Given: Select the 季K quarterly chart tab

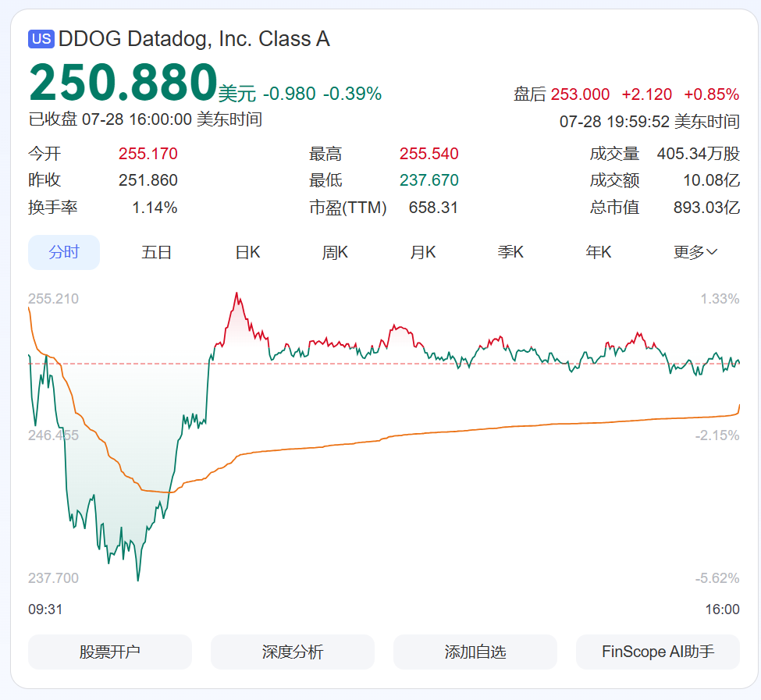Looking at the screenshot, I should [510, 252].
